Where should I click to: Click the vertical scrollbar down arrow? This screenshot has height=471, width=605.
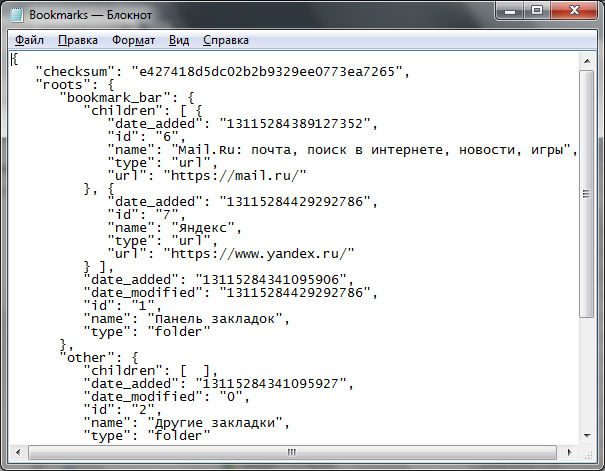587,436
